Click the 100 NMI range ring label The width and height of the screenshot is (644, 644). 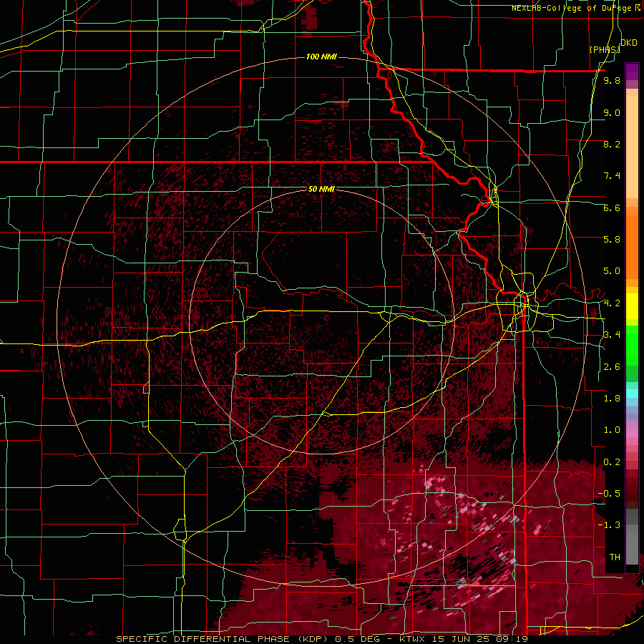pos(321,57)
